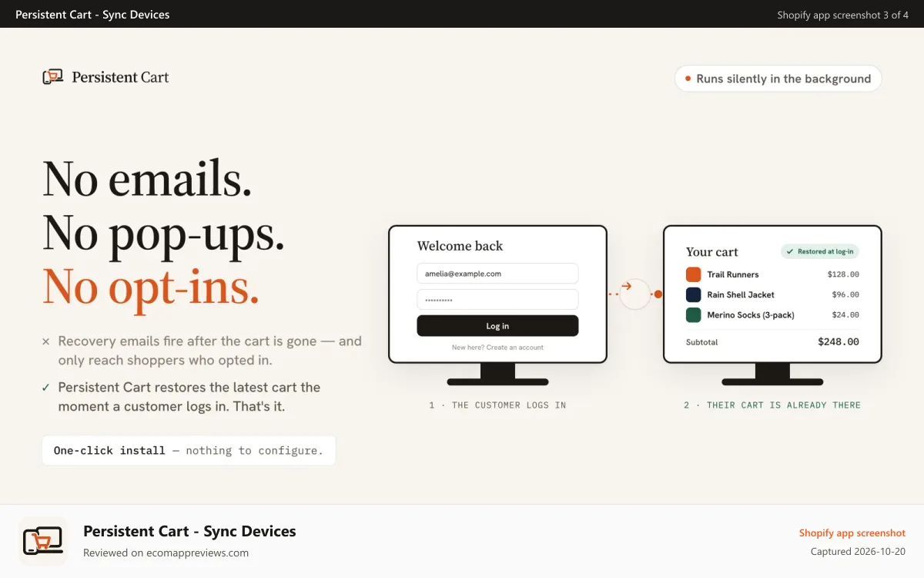This screenshot has height=578, width=924.
Task: Click THE CUSTOMER LOGS IN caption
Action: point(508,405)
